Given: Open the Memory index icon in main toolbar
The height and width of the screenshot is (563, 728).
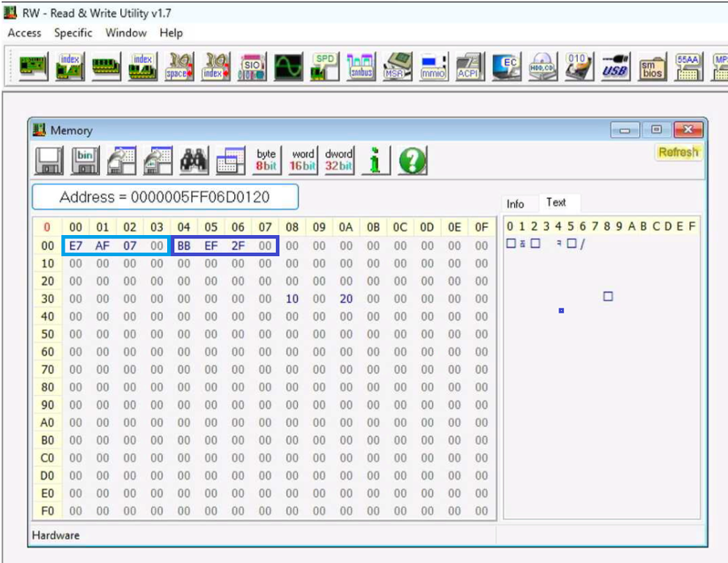Looking at the screenshot, I should pyautogui.click(x=143, y=66).
